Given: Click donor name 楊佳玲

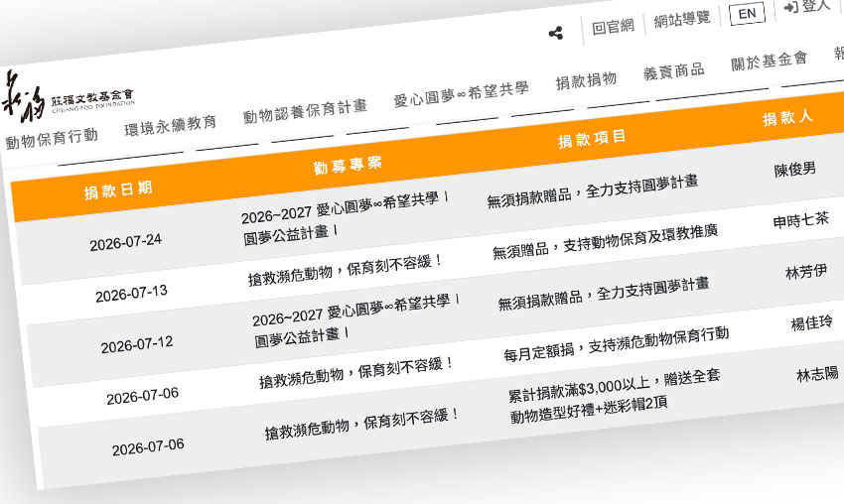Looking at the screenshot, I should (x=811, y=322).
